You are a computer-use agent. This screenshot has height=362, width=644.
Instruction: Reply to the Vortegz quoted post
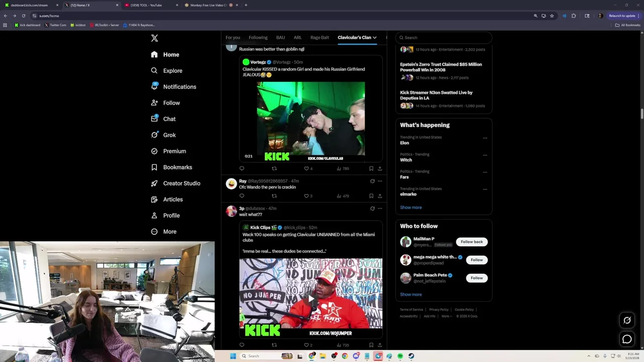click(x=242, y=168)
